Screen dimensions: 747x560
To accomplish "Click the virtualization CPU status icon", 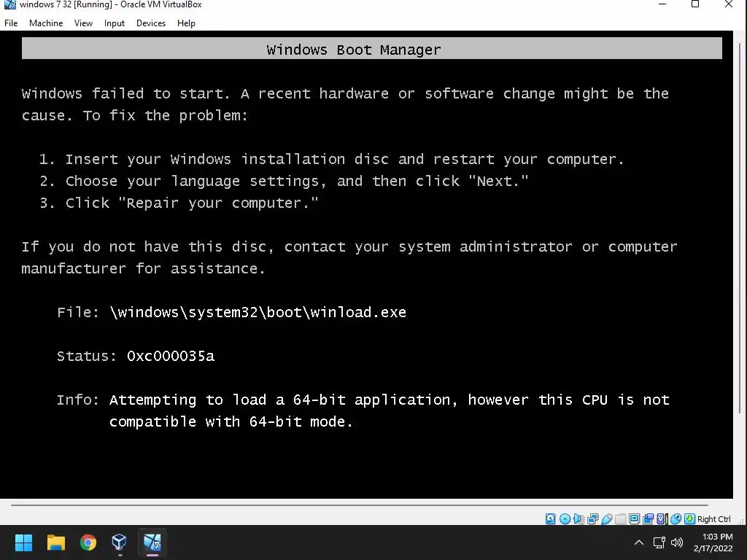I will coord(662,518).
